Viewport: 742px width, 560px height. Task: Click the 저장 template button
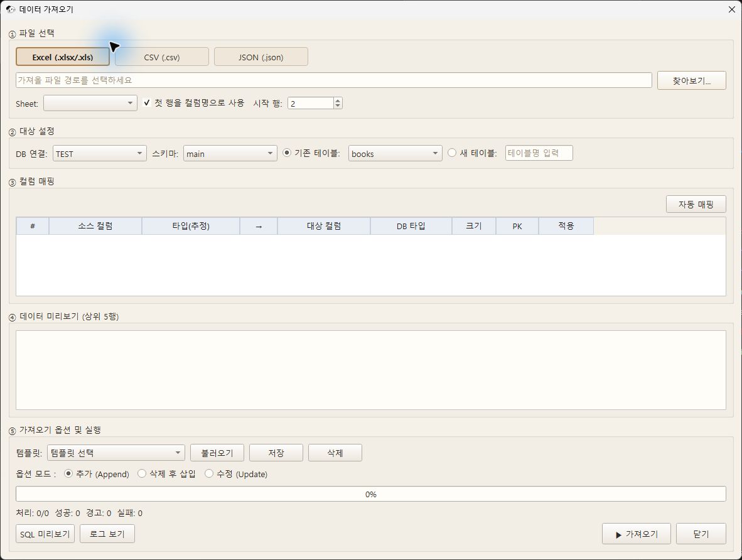pos(276,453)
